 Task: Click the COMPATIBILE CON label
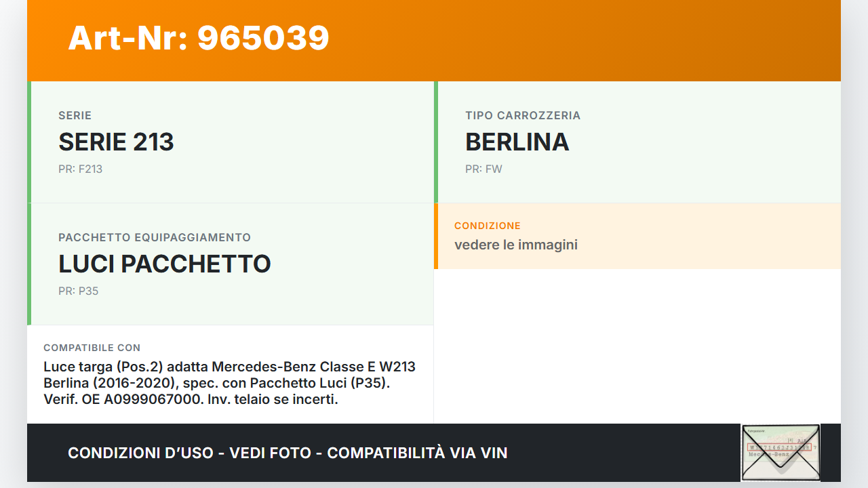[92, 348]
